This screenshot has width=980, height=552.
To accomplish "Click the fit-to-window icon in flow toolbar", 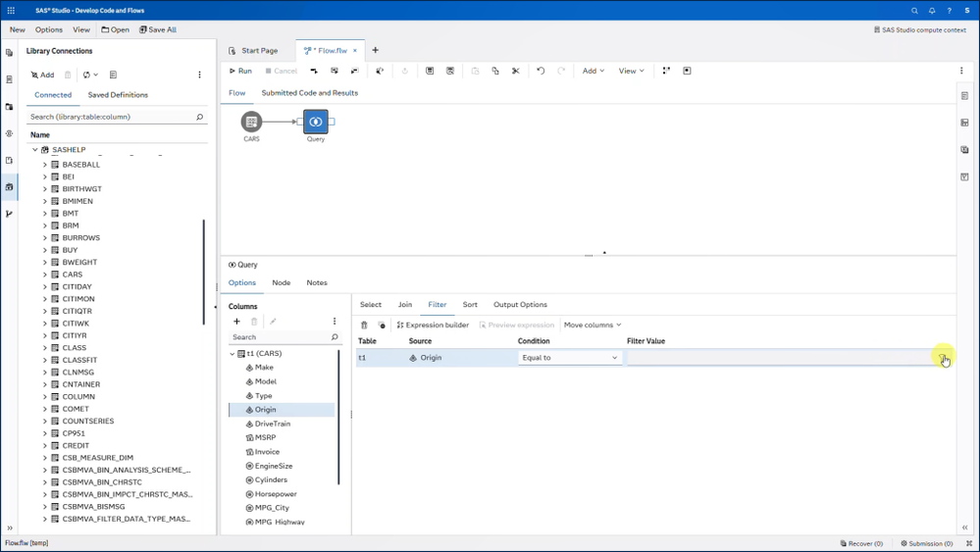I will coord(687,71).
